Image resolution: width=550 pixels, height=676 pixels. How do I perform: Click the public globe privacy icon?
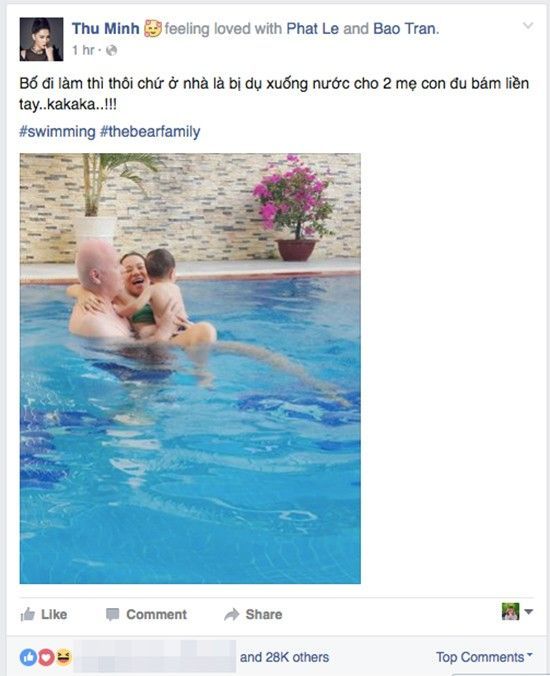111,50
